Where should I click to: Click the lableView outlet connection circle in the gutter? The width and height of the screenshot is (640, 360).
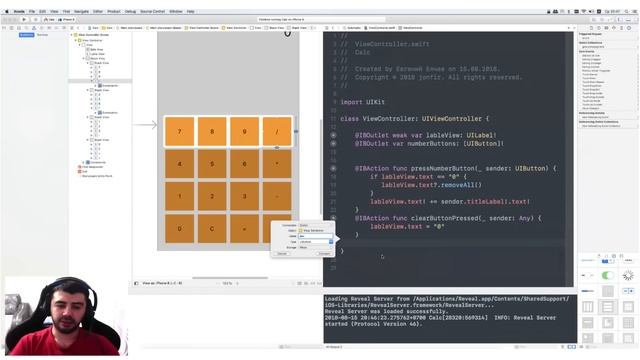coord(333,135)
